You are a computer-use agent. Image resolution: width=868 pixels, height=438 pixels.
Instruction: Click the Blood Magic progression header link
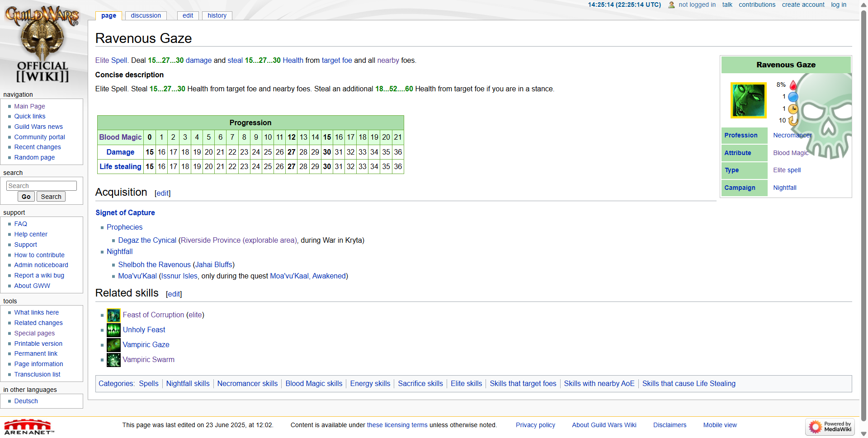click(120, 137)
